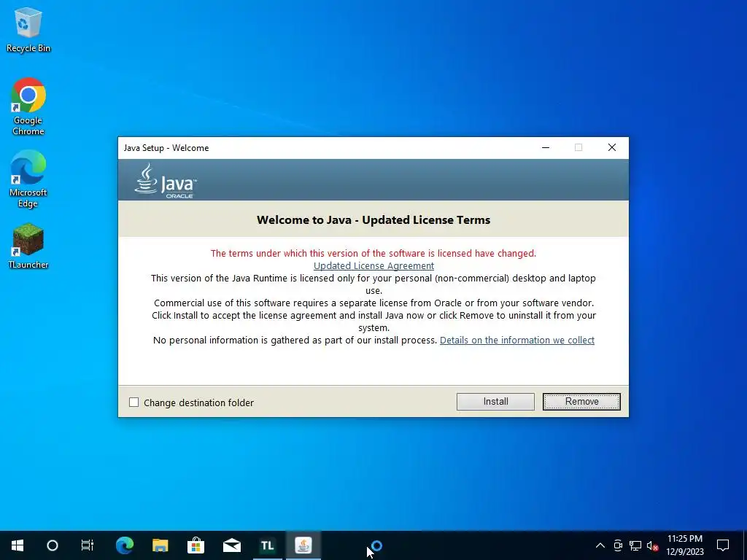Screen dimensions: 747x560
Task: Switch to the TL launcher taskbar item
Action: (267, 545)
